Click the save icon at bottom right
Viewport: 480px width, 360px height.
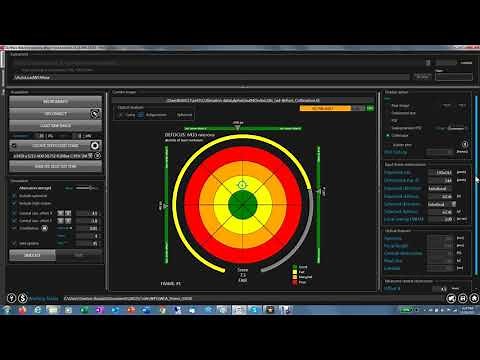(x=463, y=298)
